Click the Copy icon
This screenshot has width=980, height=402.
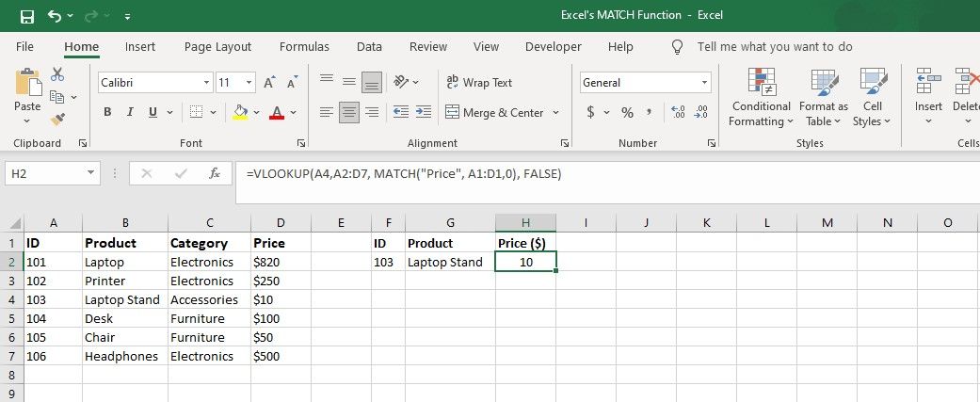click(x=56, y=97)
